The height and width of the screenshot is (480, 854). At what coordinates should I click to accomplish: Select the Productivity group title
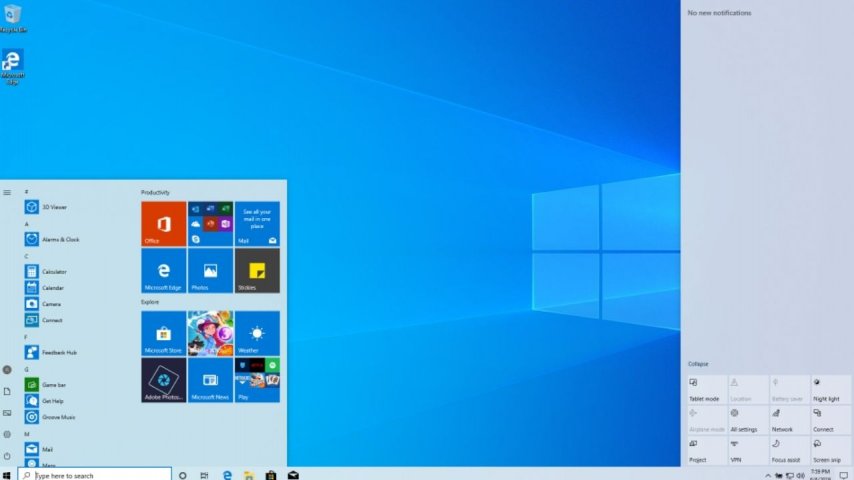(x=155, y=192)
